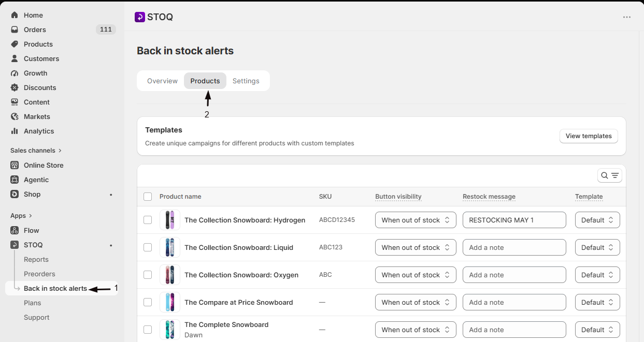
Task: Open Preorders under STOQ
Action: [x=39, y=274]
